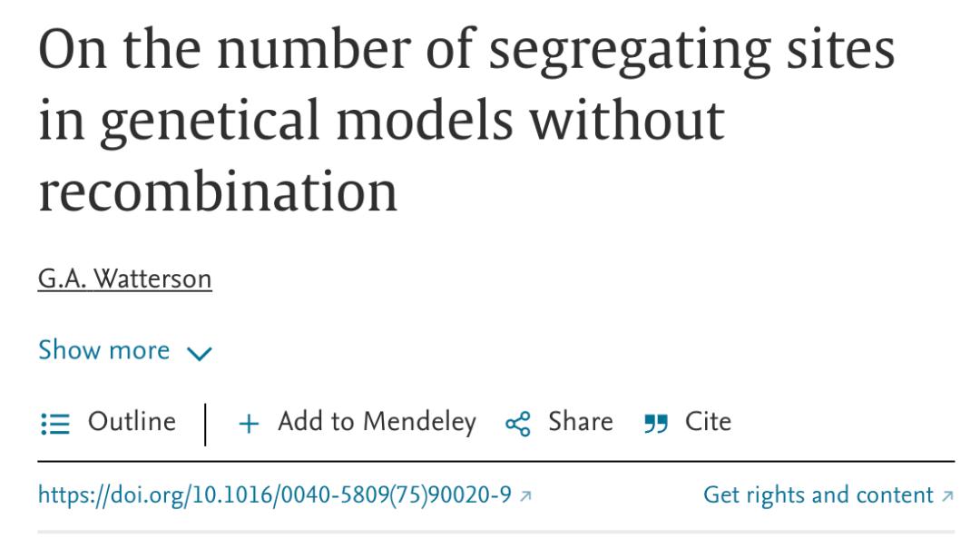Click the Outline list icon

coord(55,423)
